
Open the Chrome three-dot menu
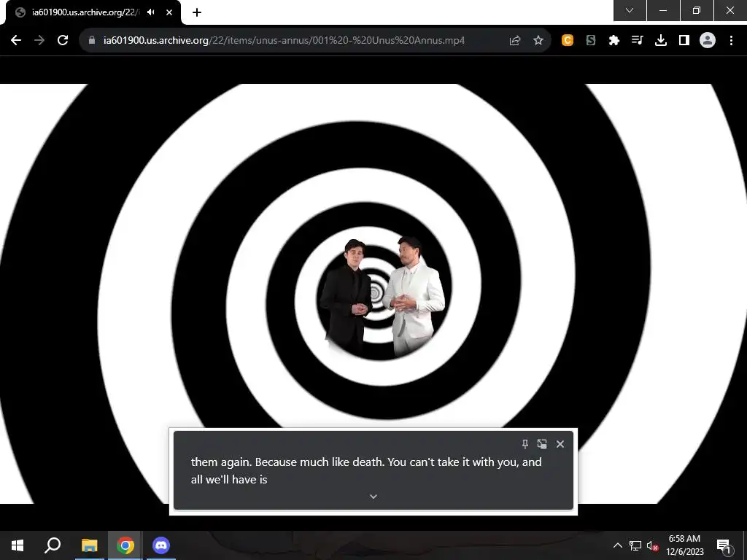(x=731, y=41)
